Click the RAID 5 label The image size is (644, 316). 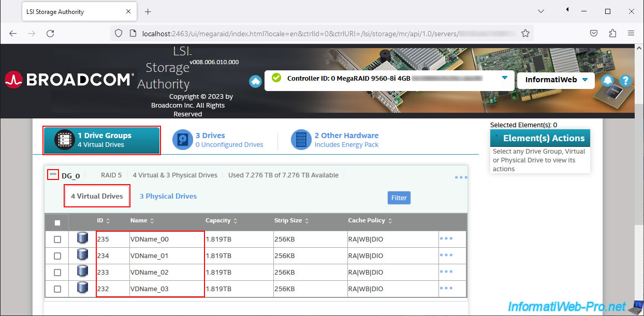[111, 175]
